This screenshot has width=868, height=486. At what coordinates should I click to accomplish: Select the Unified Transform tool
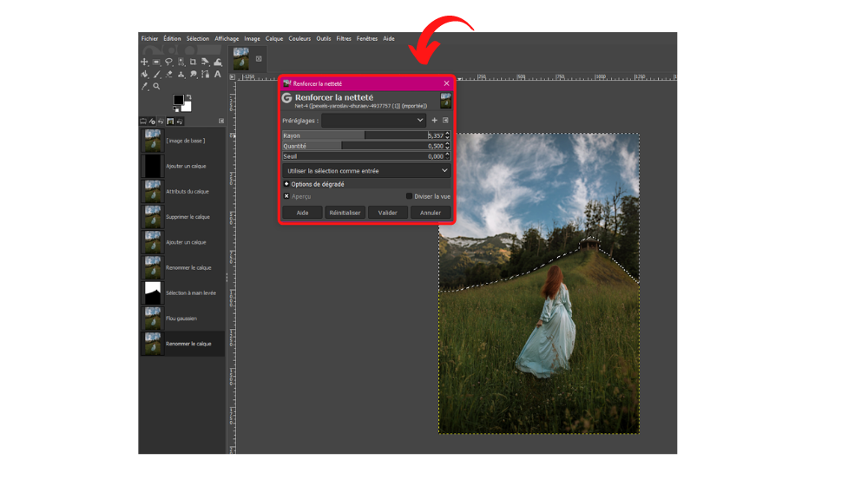coord(206,62)
